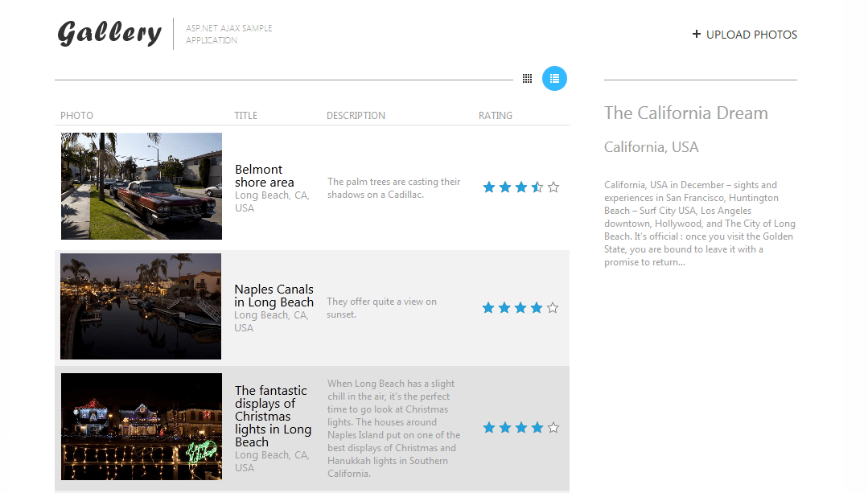
Task: Set Naples Canals rating to five stars
Action: pyautogui.click(x=553, y=308)
